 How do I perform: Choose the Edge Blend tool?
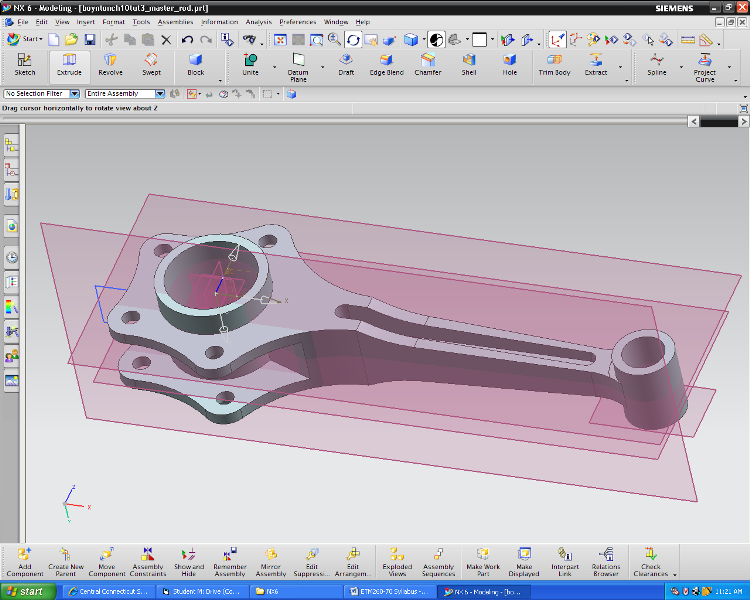click(386, 65)
